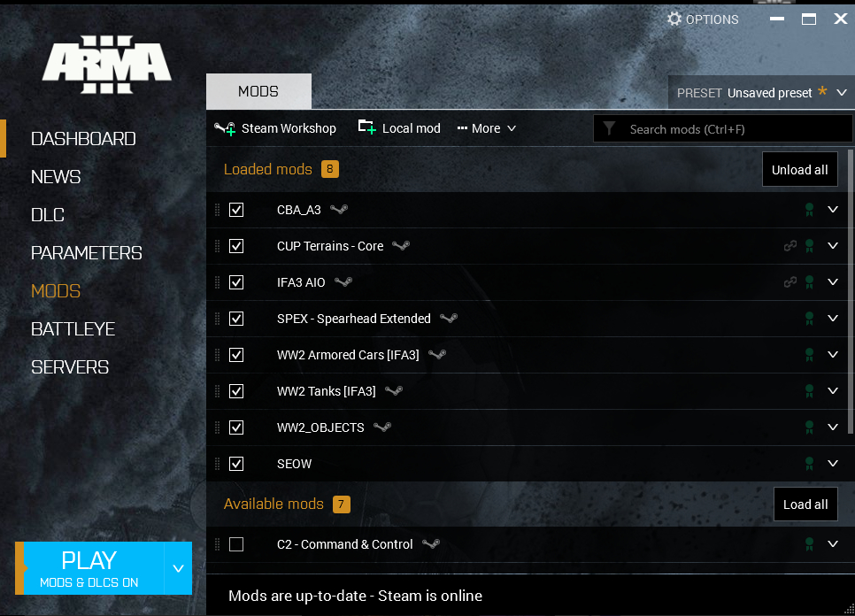
Task: Uncheck the CBA_A3 mod checkbox
Action: [236, 210]
